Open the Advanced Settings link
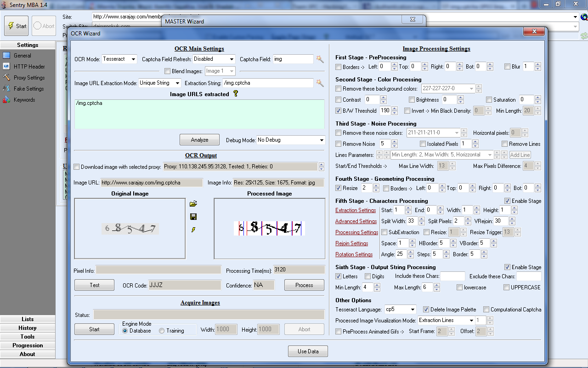Screen dimensions: 588x368 coord(356,221)
